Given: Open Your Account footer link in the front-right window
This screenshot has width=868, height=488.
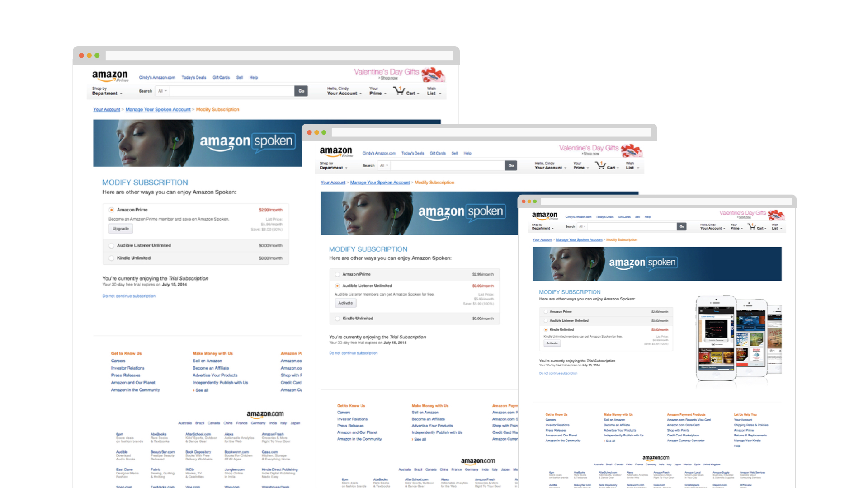Looking at the screenshot, I should click(743, 420).
